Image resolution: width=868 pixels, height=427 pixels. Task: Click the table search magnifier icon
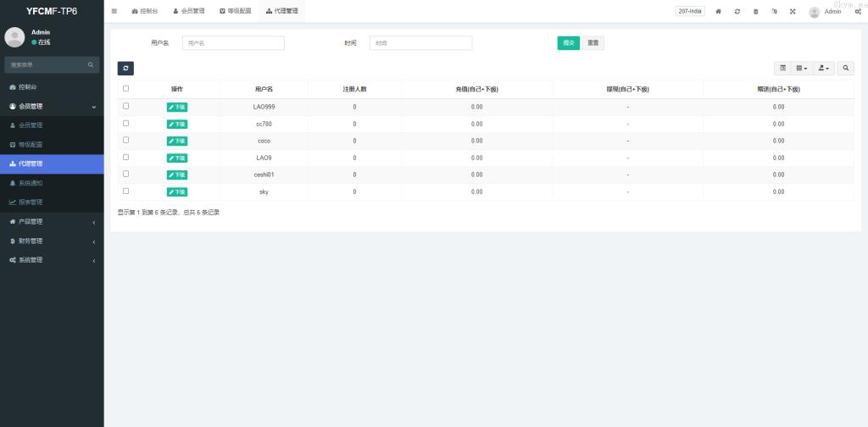coord(846,68)
